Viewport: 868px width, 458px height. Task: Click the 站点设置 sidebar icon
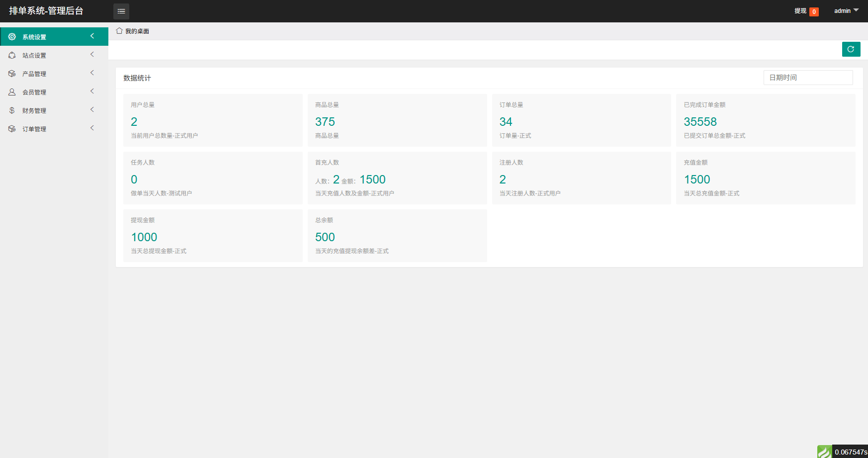pyautogui.click(x=12, y=55)
